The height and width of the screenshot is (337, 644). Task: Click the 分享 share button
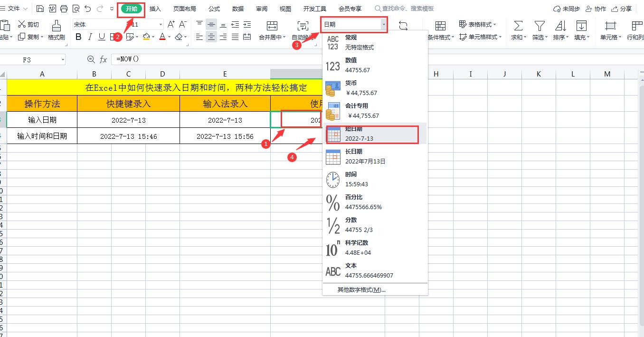click(622, 9)
